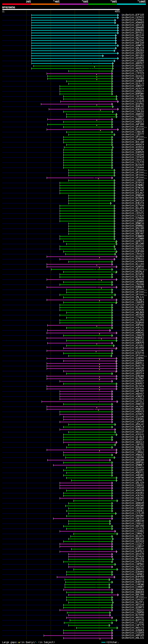Select the UniRef100_C6AUF8 entry
Image resolution: width=148 pixels, height=644 pixels.
pos(133,302)
